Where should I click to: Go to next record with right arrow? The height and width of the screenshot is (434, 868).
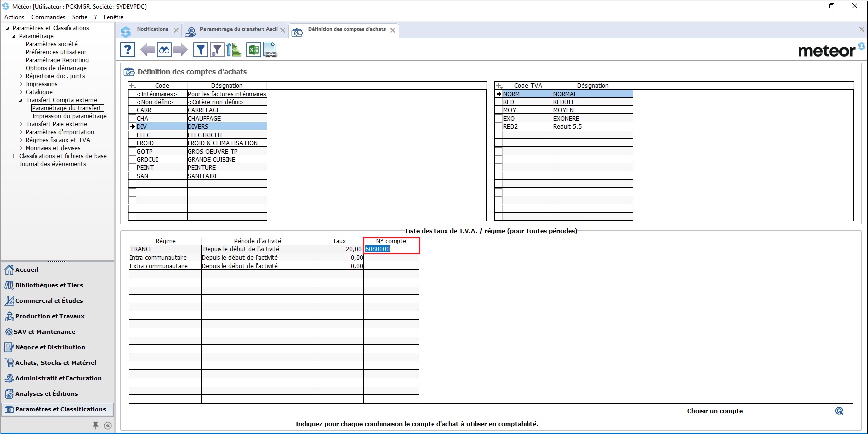181,50
